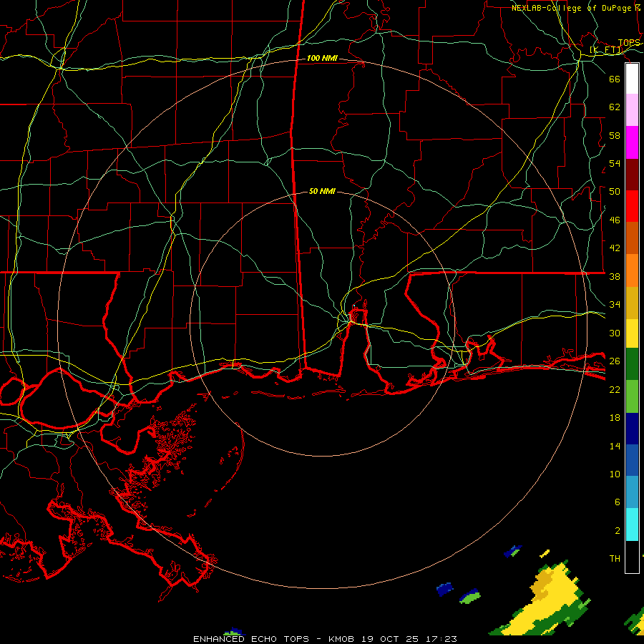Click legend value "6"
Screen dimensions: 644x644
click(x=618, y=502)
